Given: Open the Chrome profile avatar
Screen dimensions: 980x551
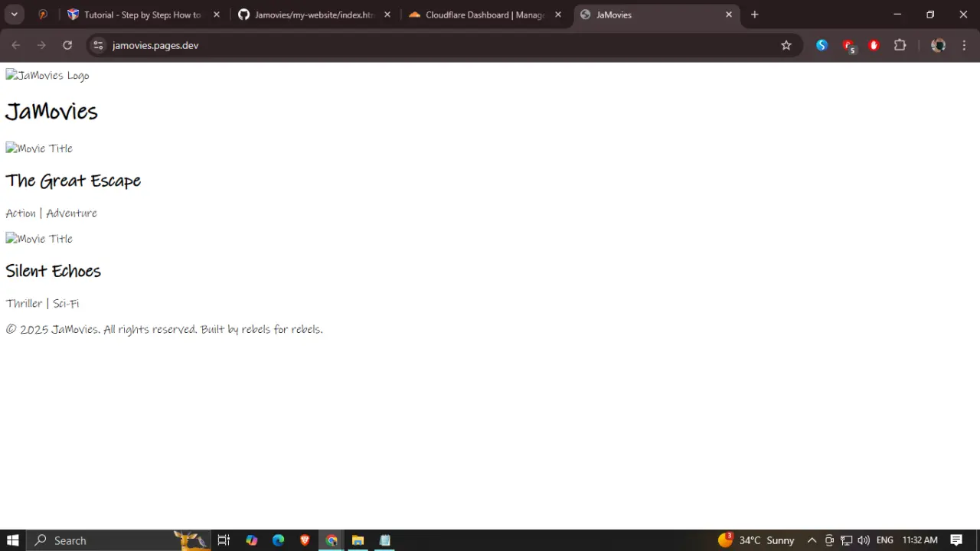Looking at the screenshot, I should coord(939,45).
